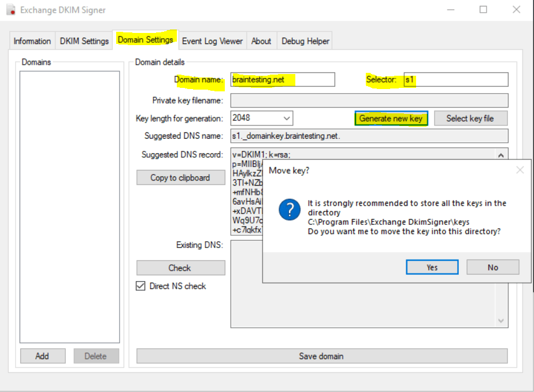
Task: Click the blue question mark icon
Action: [x=290, y=210]
